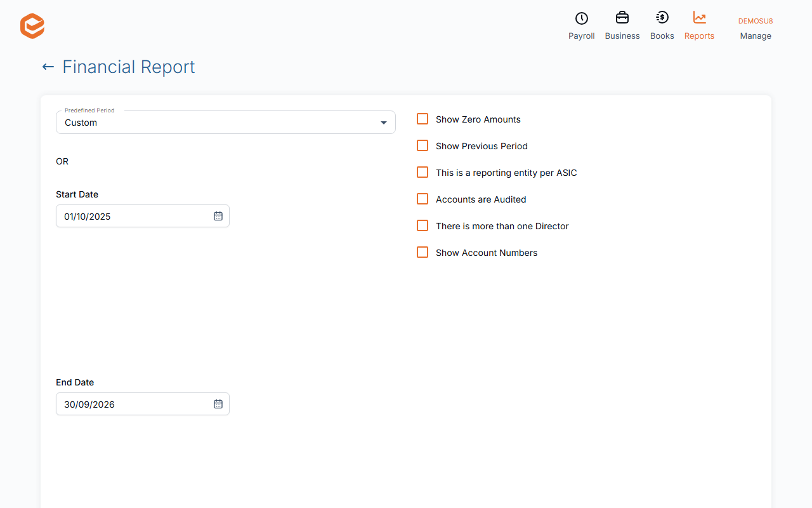Click the more than one Director label
This screenshot has height=508, width=812.
click(502, 226)
